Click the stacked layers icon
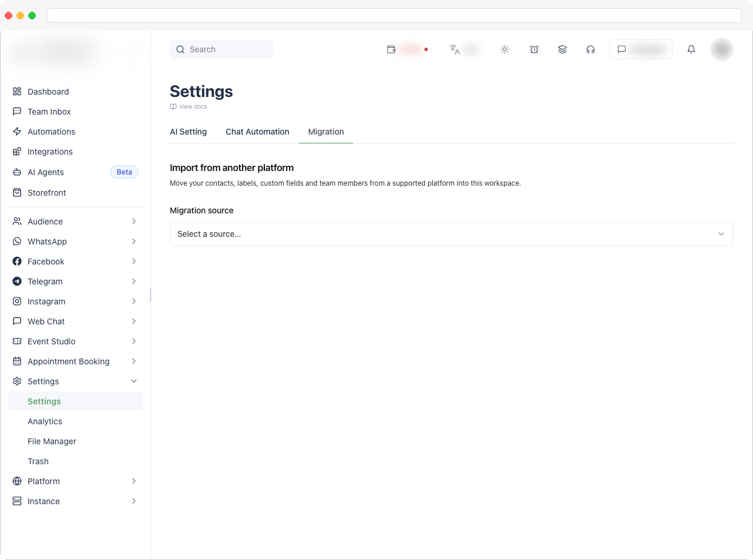 click(x=562, y=49)
